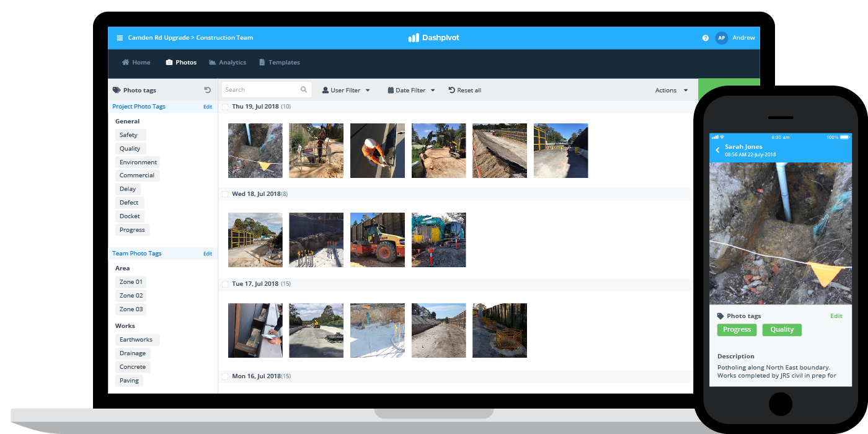Toggle the Delay photo tag

point(128,189)
